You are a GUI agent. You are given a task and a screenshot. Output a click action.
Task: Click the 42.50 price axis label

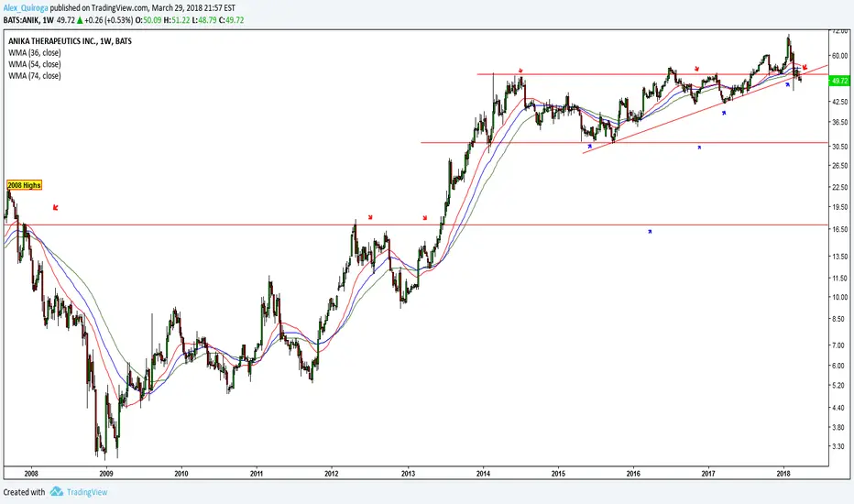tap(840, 102)
